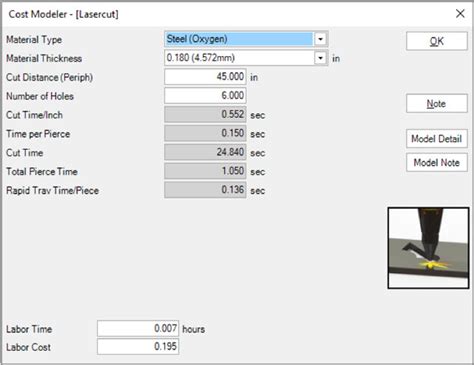Click the Material Type label

pyautogui.click(x=34, y=40)
